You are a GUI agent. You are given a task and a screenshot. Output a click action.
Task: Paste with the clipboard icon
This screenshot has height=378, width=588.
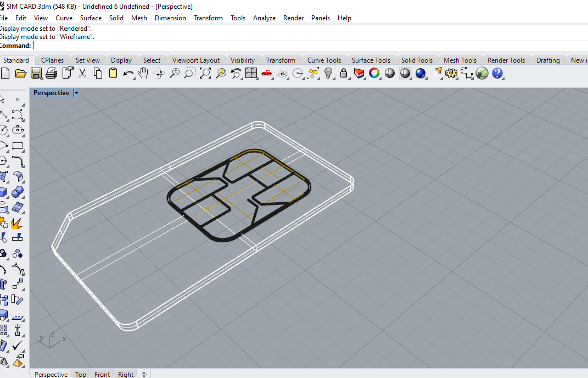click(113, 73)
